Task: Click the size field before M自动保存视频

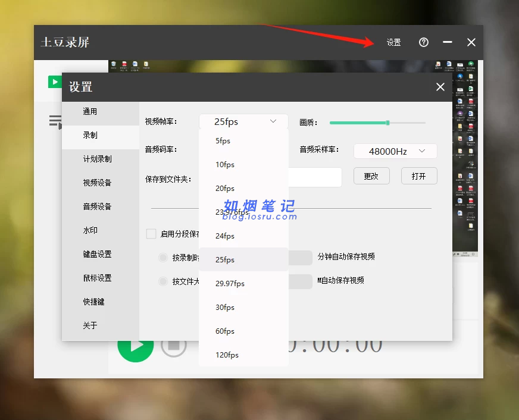Action: pos(300,281)
